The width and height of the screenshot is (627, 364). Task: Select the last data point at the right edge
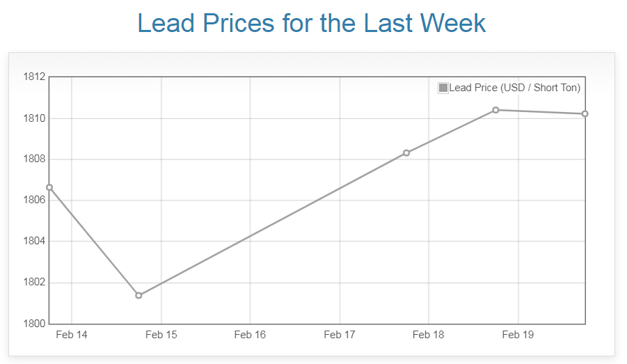585,113
